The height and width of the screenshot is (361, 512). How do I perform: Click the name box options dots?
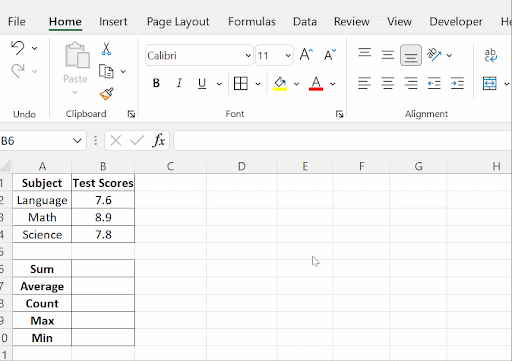(x=96, y=140)
